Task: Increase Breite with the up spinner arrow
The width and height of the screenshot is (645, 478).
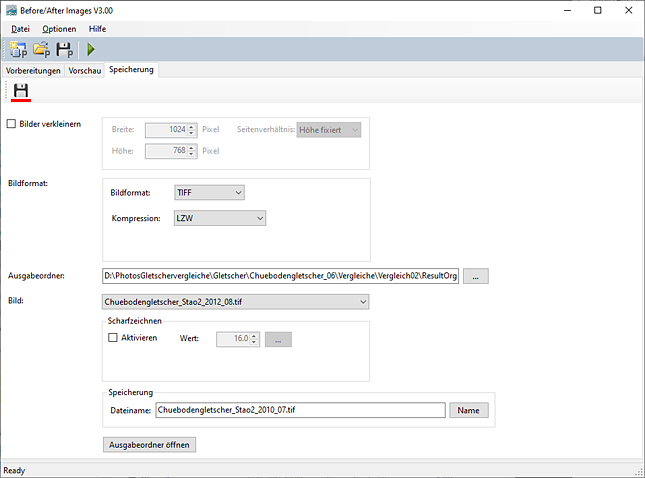Action: point(191,127)
